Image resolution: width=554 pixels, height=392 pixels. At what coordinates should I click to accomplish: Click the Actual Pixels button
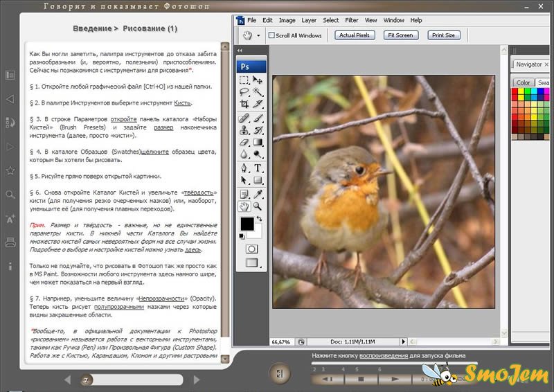pos(355,35)
